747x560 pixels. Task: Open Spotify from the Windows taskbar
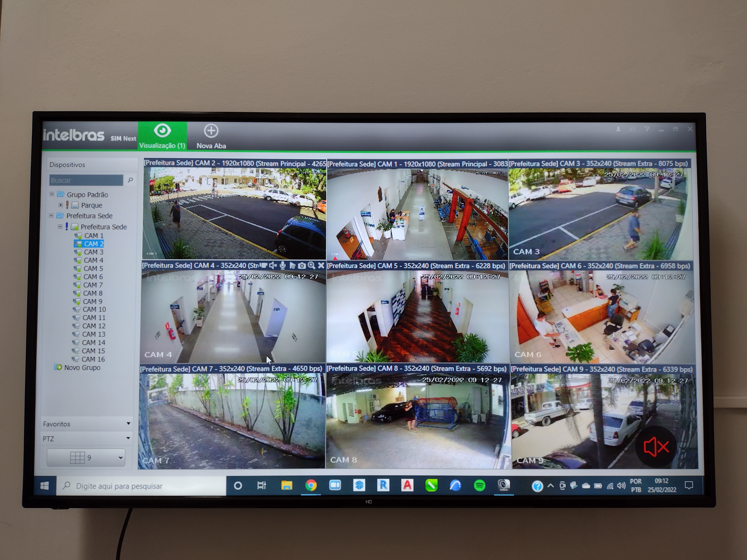click(480, 485)
